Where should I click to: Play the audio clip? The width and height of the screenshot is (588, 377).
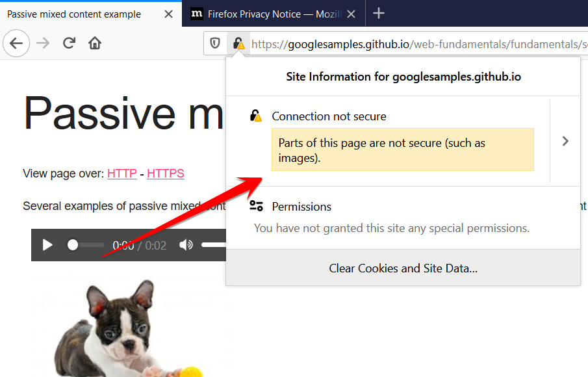pyautogui.click(x=47, y=245)
